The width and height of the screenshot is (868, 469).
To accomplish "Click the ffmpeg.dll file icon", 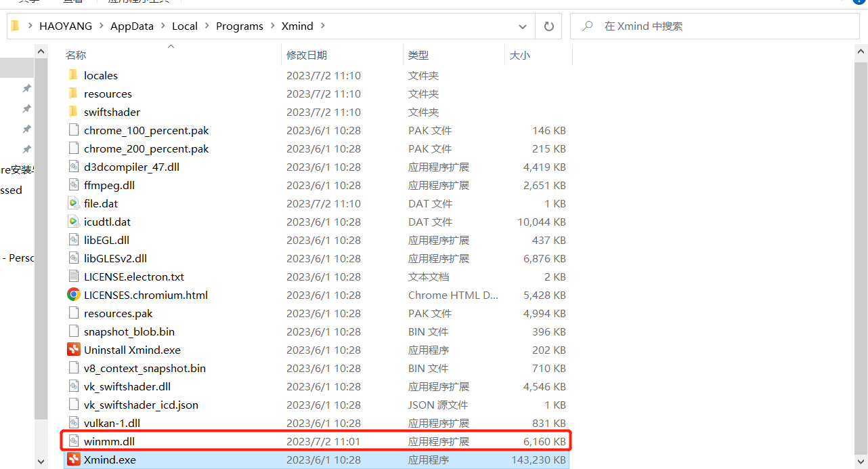I will pyautogui.click(x=73, y=185).
